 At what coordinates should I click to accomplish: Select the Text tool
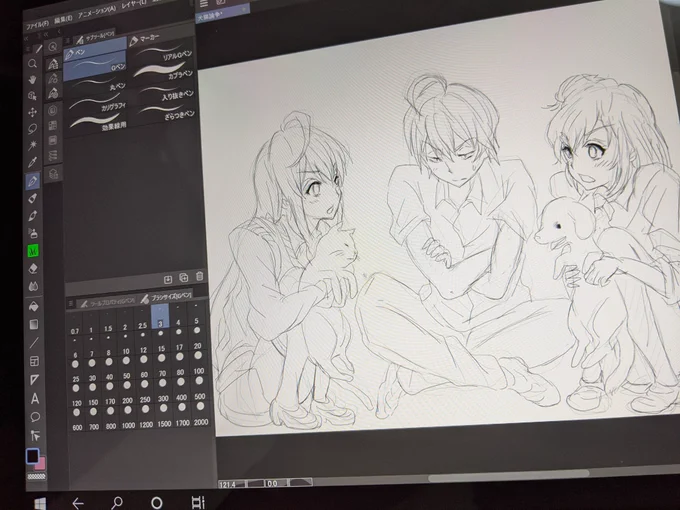35,399
